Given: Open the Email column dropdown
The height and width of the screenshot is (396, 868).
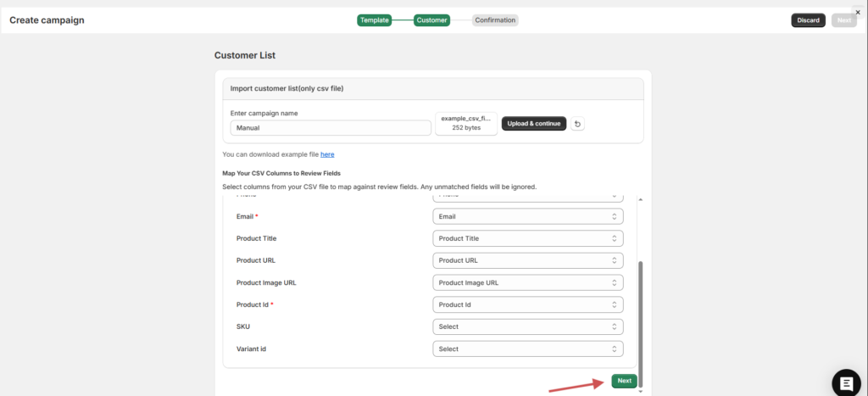Looking at the screenshot, I should (x=527, y=216).
